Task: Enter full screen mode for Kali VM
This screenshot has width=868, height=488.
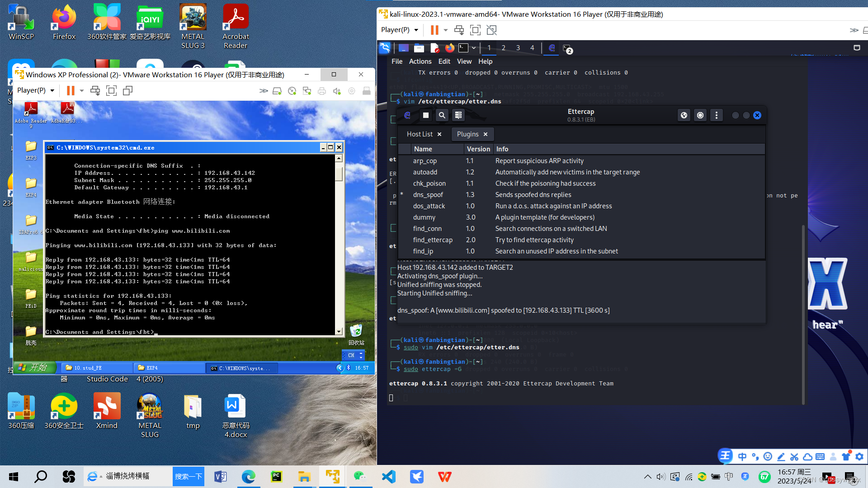Action: coord(475,30)
